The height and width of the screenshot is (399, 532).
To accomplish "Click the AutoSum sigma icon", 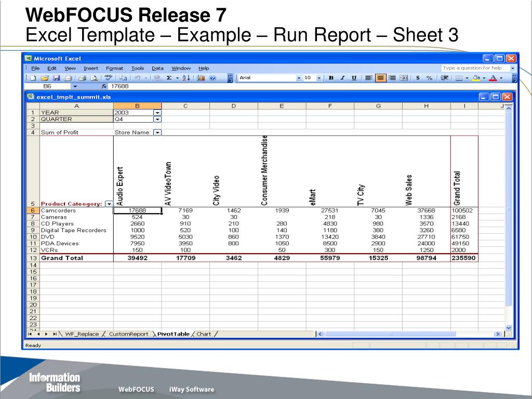I will [x=169, y=78].
